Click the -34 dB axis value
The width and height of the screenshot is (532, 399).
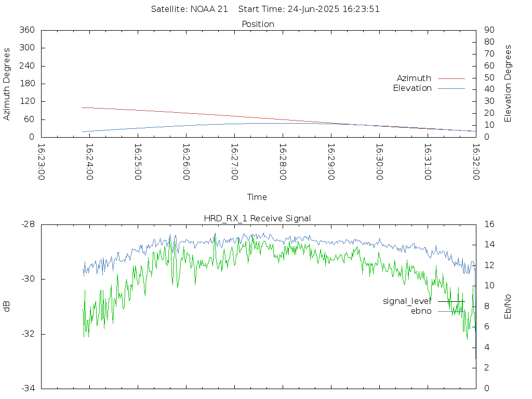click(x=28, y=389)
